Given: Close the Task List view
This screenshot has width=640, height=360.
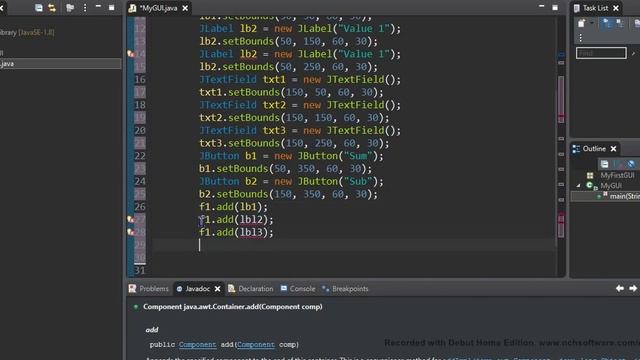Looking at the screenshot, I should click(616, 8).
